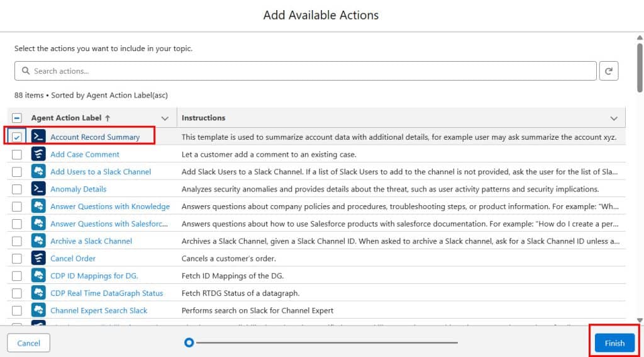644x357 pixels.
Task: Click "Cancels a customer's order." text
Action: pos(229,258)
